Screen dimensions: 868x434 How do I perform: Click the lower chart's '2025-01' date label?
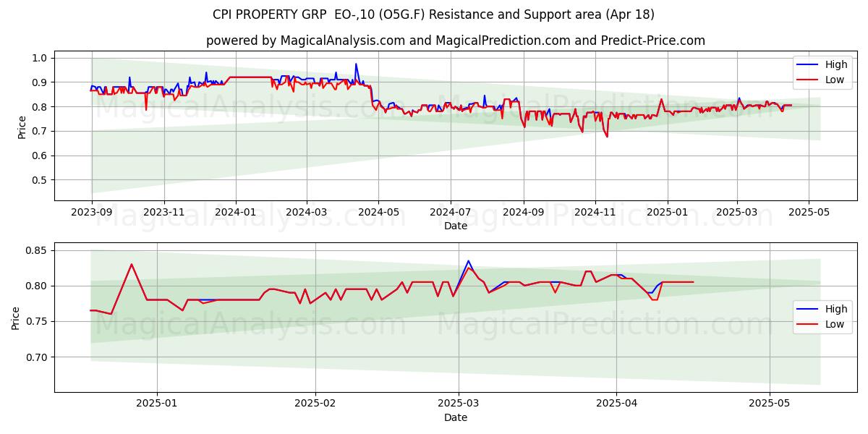157,404
